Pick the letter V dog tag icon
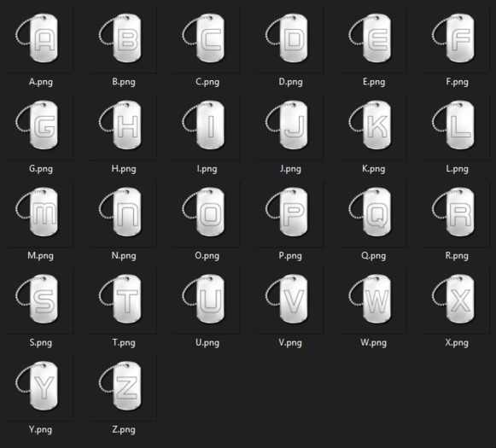The image size is (496, 448). [x=287, y=299]
